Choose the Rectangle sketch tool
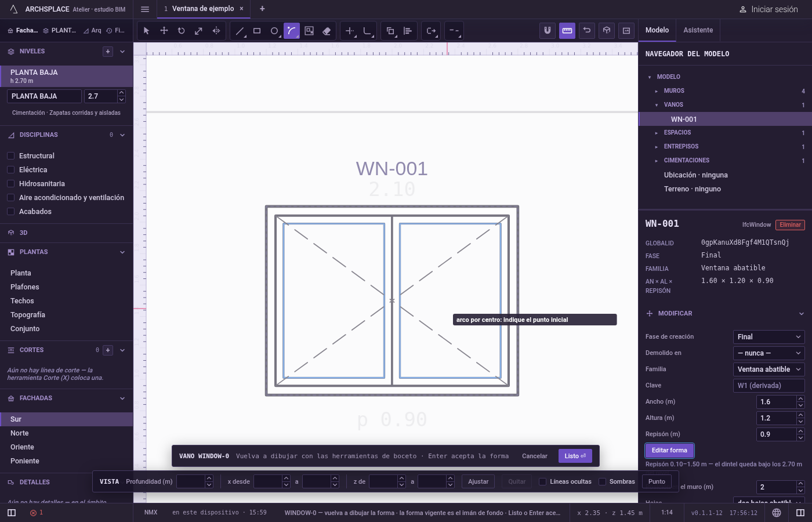This screenshot has height=522, width=812. [x=257, y=31]
